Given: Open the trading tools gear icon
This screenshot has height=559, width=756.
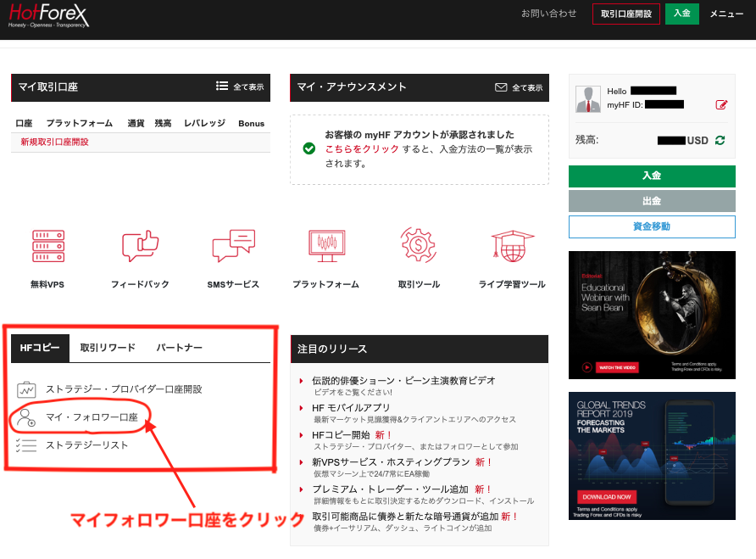Looking at the screenshot, I should point(418,246).
